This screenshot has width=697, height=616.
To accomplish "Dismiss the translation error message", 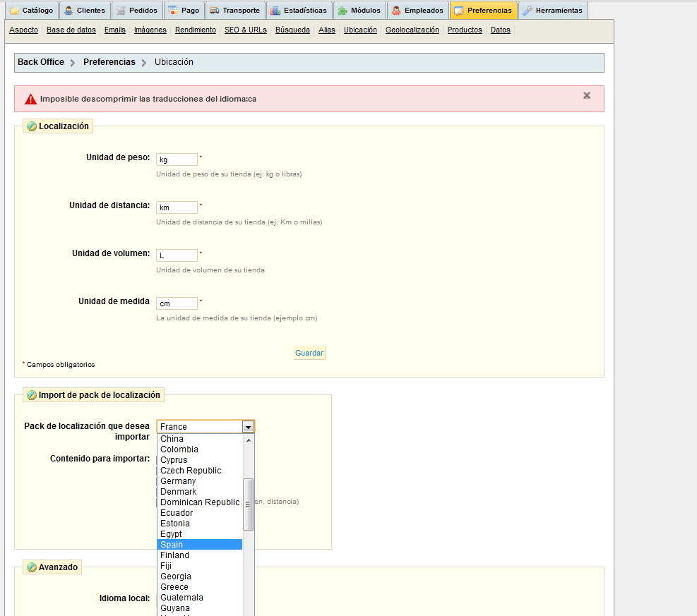I will 586,95.
